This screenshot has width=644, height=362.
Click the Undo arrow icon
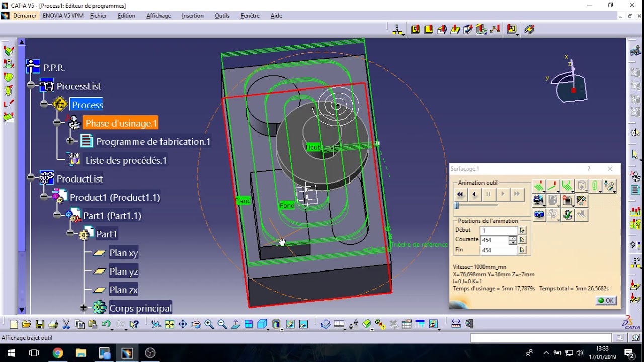[106, 324]
